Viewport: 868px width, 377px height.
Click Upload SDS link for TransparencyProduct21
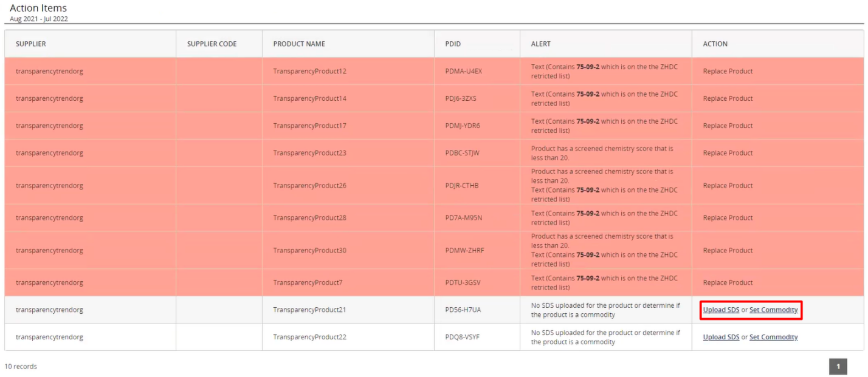pyautogui.click(x=721, y=310)
